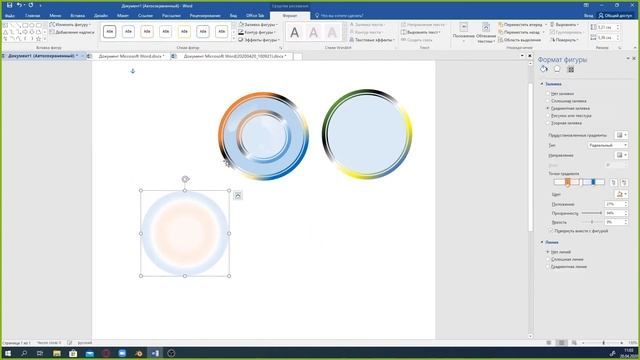Switch to Design ribbon tab

(101, 16)
